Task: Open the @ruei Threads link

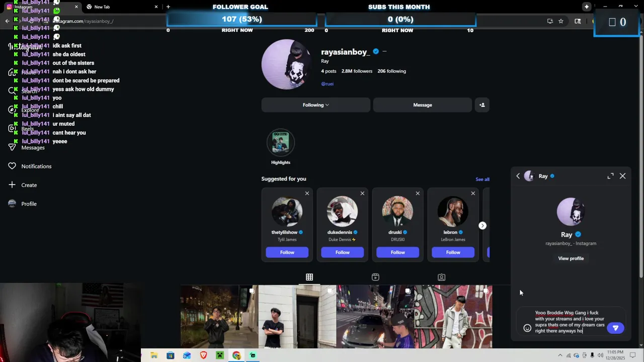Action: point(327,84)
